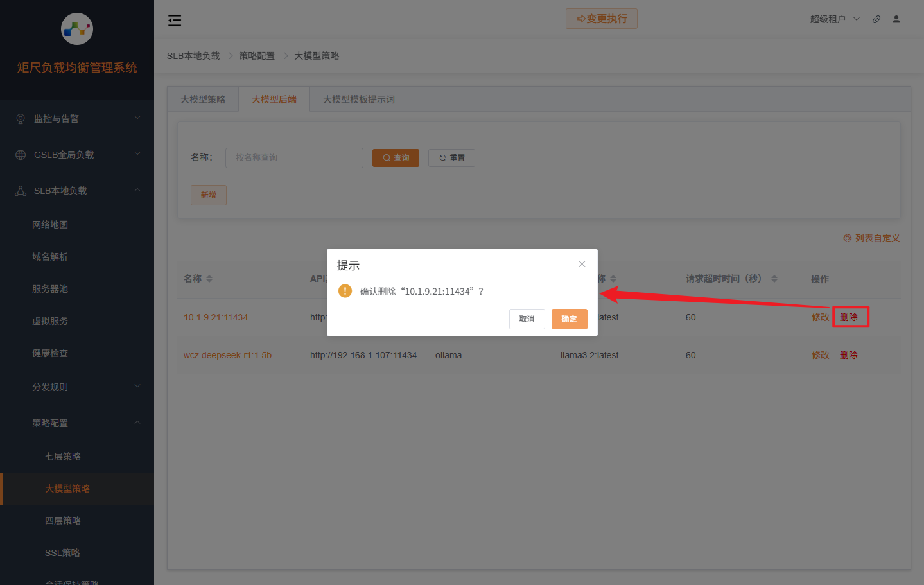Image resolution: width=924 pixels, height=585 pixels.
Task: Switch to 大模型策略 tab
Action: [203, 100]
